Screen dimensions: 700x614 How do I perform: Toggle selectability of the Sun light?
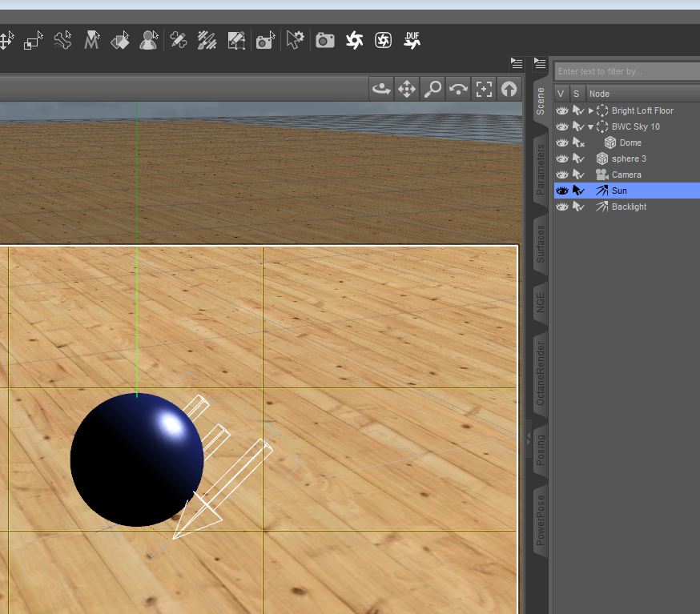(578, 191)
